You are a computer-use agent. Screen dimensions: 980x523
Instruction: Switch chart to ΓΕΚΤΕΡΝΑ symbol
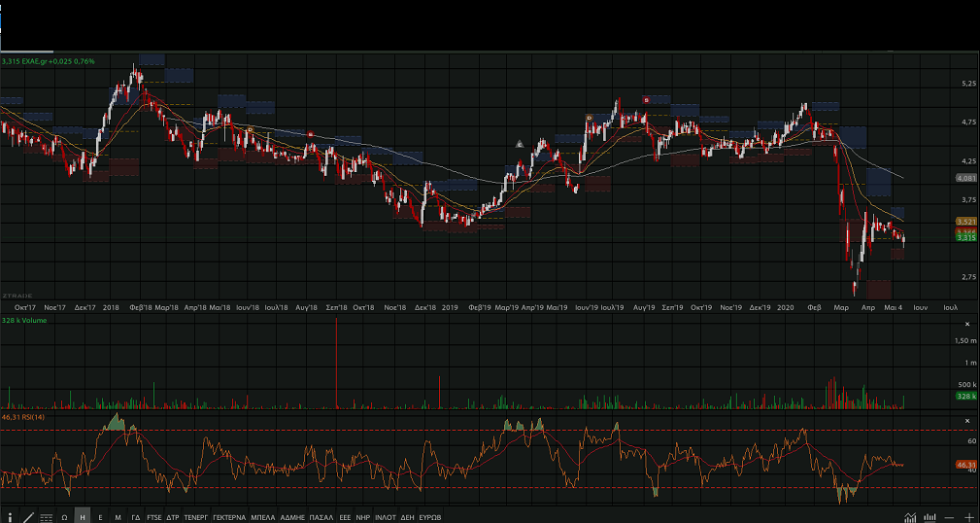coord(229,517)
